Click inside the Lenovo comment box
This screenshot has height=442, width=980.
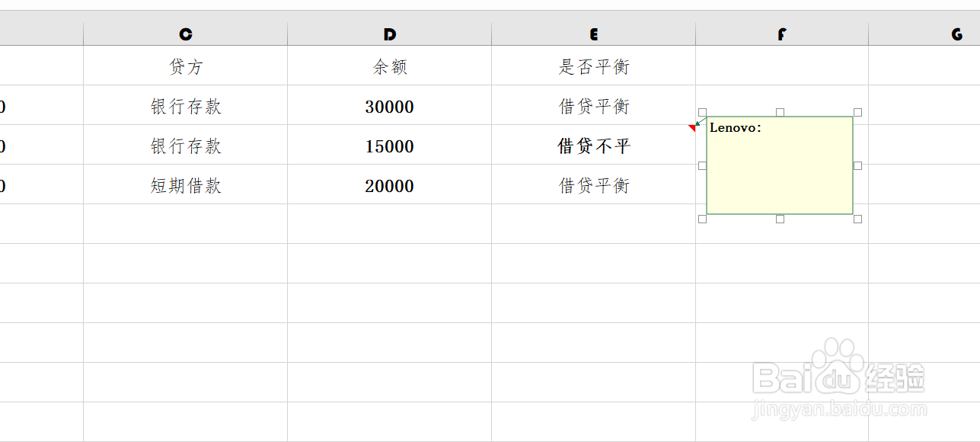(780, 165)
